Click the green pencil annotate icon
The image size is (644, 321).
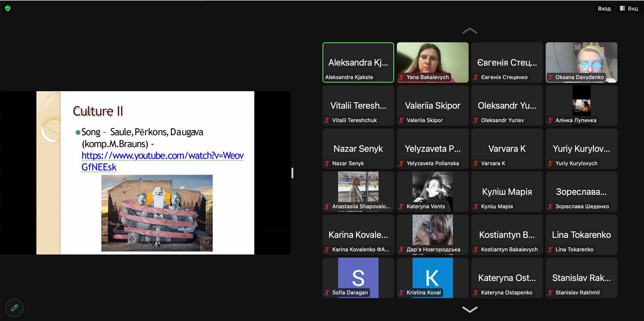tap(14, 308)
